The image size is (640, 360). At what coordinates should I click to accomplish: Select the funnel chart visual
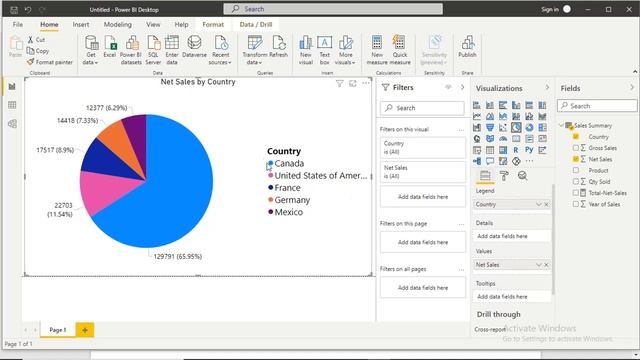pos(490,127)
